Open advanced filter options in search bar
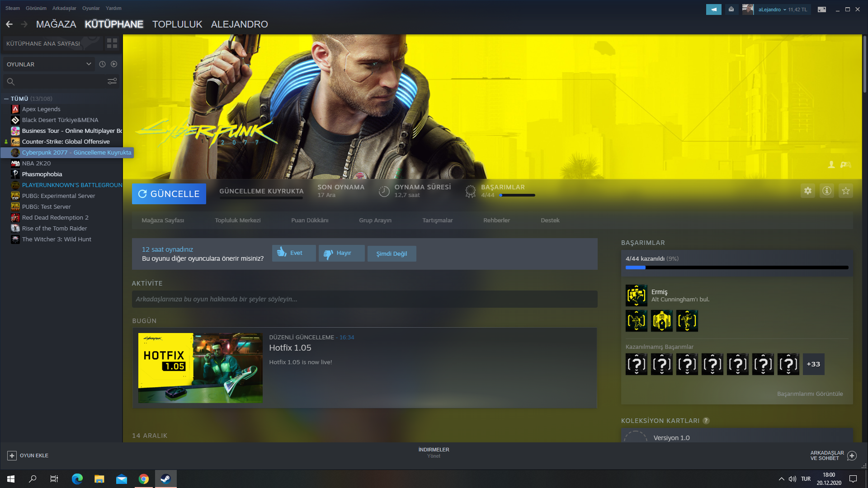Screen dimensions: 868x488 coord(112,81)
